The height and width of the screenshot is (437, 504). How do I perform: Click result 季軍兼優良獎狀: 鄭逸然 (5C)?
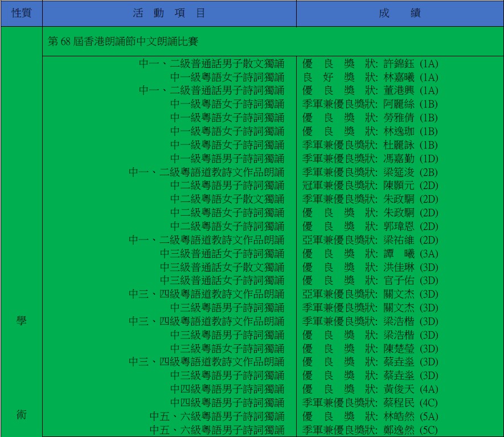click(370, 430)
